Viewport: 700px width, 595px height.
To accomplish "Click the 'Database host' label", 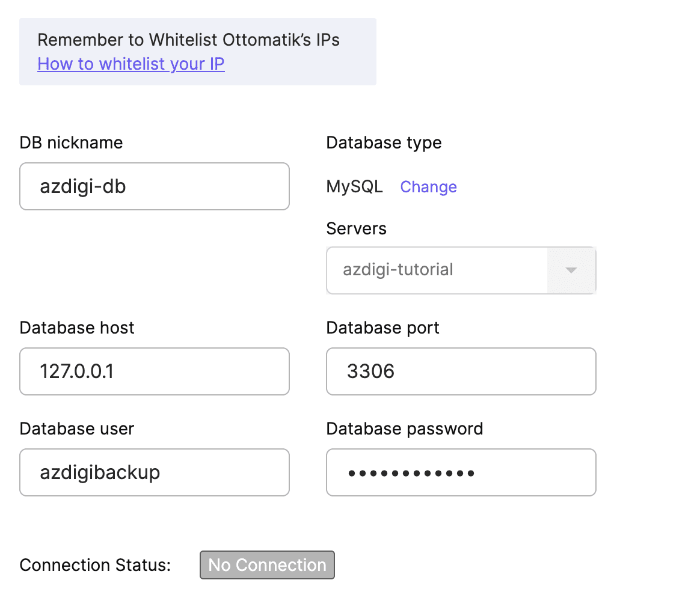I will pyautogui.click(x=77, y=328).
